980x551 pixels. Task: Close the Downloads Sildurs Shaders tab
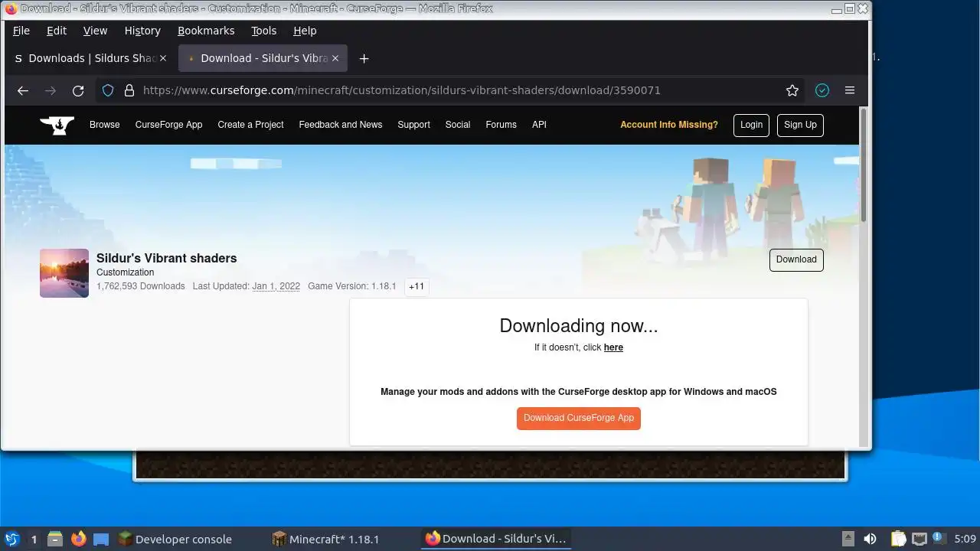[162, 58]
